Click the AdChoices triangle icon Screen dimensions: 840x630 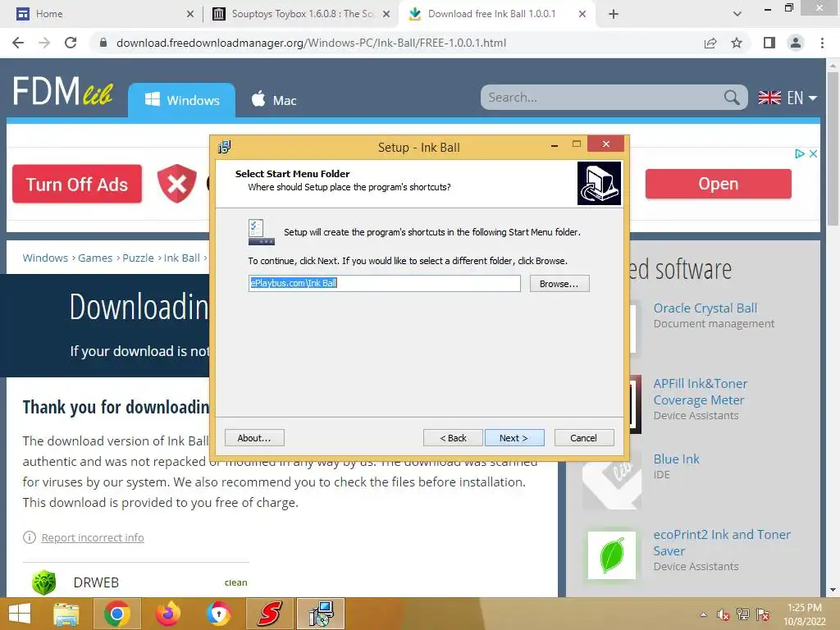[799, 153]
